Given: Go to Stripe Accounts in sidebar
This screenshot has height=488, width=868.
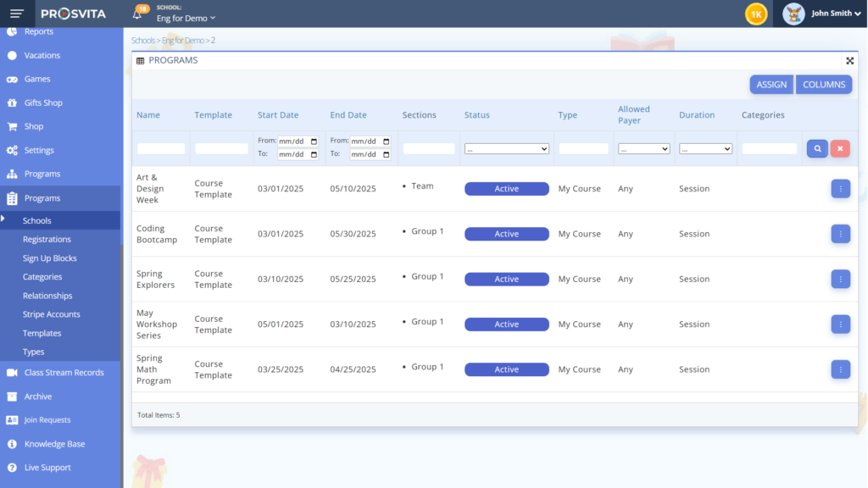Looking at the screenshot, I should [52, 314].
